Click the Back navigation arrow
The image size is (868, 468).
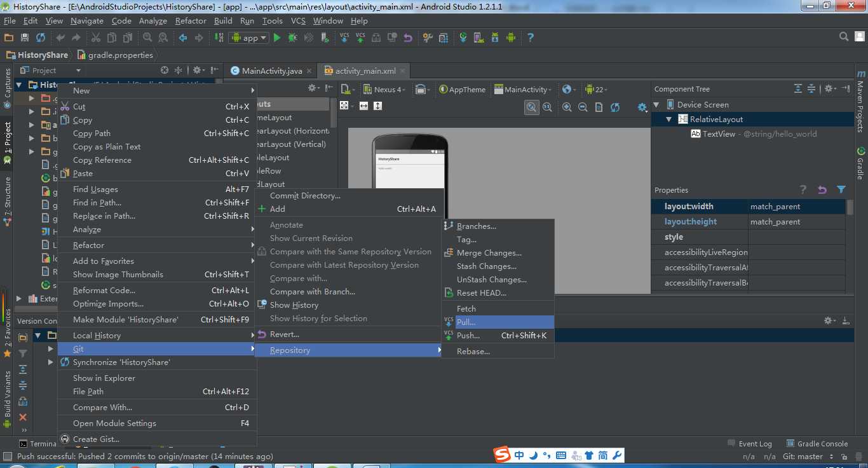pyautogui.click(x=183, y=38)
